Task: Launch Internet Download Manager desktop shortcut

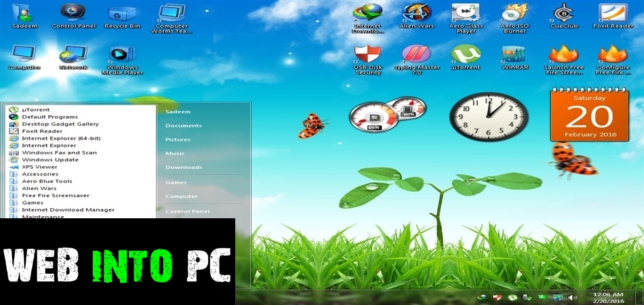Action: [368, 18]
